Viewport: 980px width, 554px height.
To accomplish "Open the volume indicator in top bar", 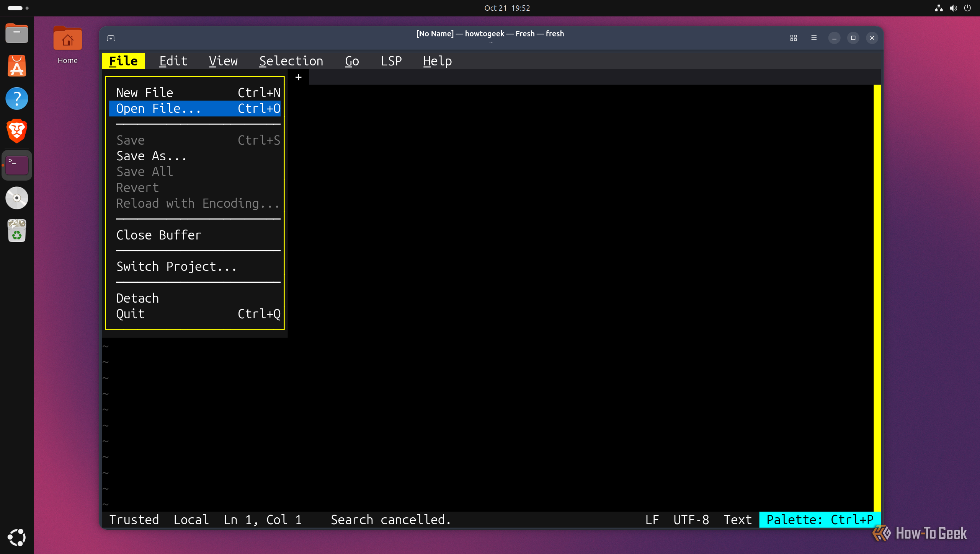I will pos(953,8).
